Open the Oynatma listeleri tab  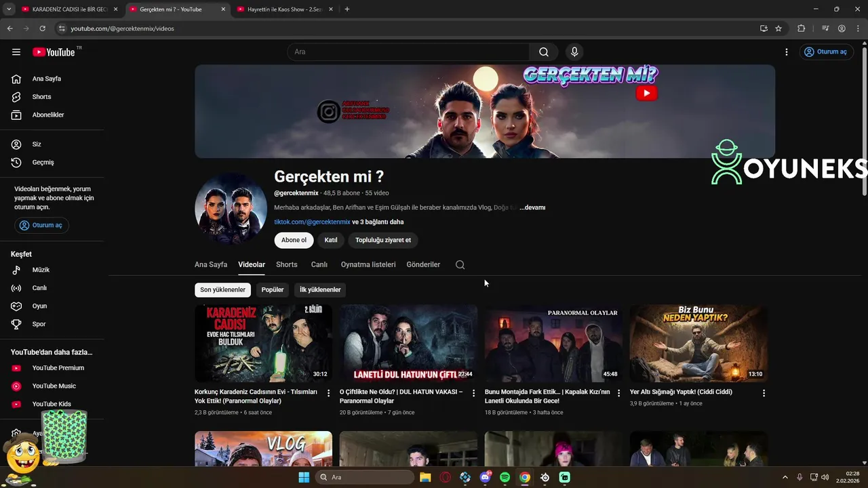368,265
